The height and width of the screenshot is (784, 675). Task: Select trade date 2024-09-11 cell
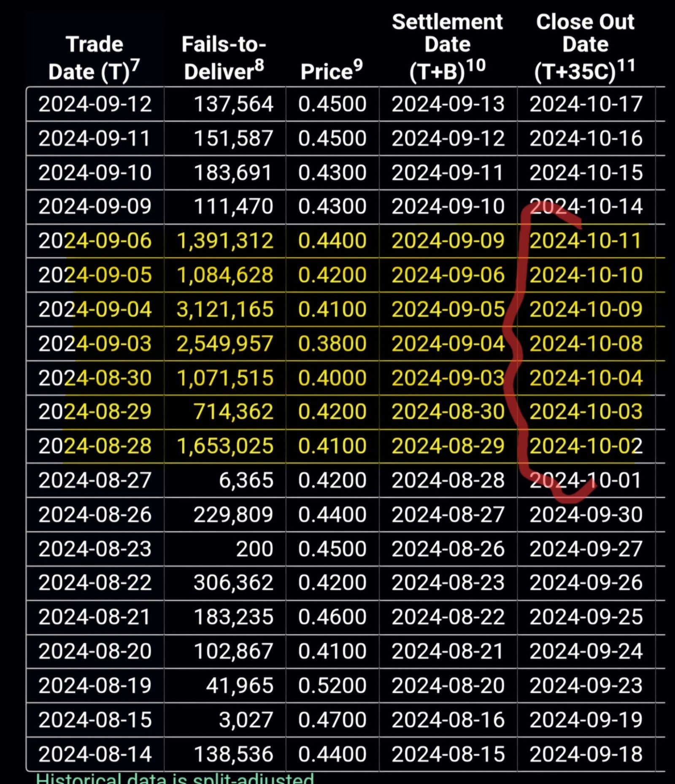coord(94,138)
